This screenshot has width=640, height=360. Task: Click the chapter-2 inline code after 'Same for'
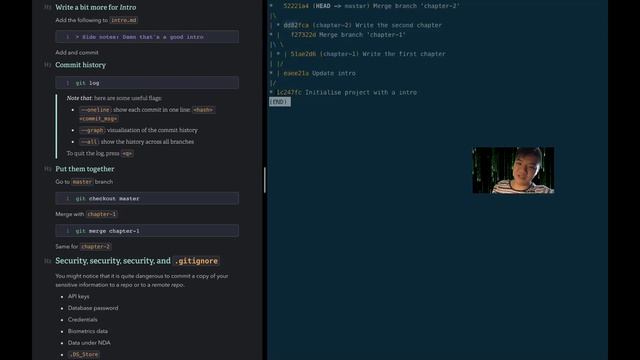tap(96, 247)
